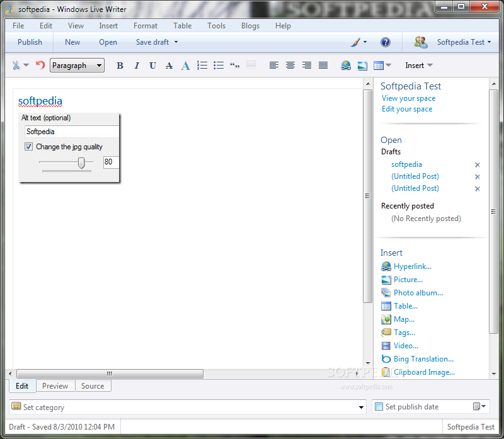Open the toolbar Insert dropdown
The height and width of the screenshot is (439, 504).
point(419,66)
